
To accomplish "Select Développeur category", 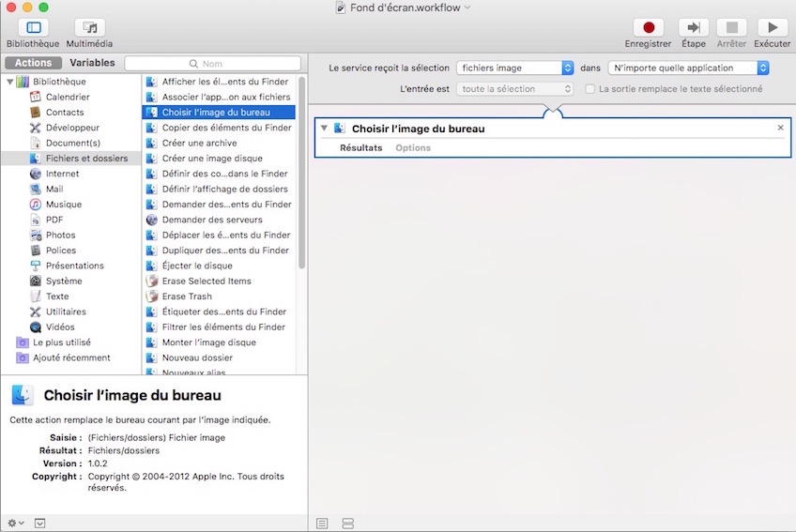I will 72,128.
